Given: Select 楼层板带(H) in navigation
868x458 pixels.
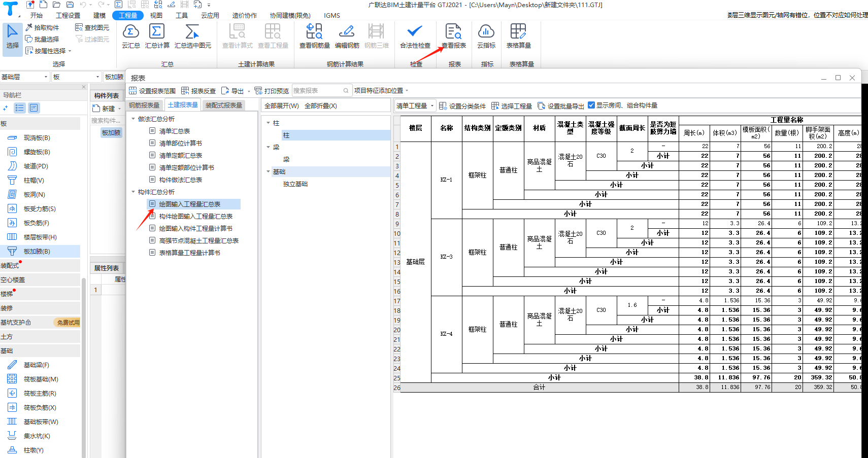Looking at the screenshot, I should (x=40, y=237).
